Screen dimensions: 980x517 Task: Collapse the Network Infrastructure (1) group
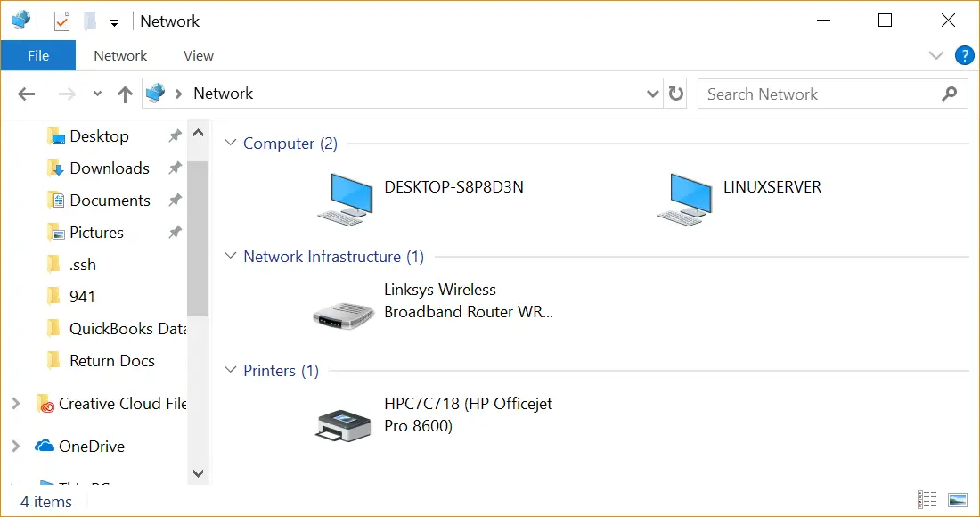point(231,256)
